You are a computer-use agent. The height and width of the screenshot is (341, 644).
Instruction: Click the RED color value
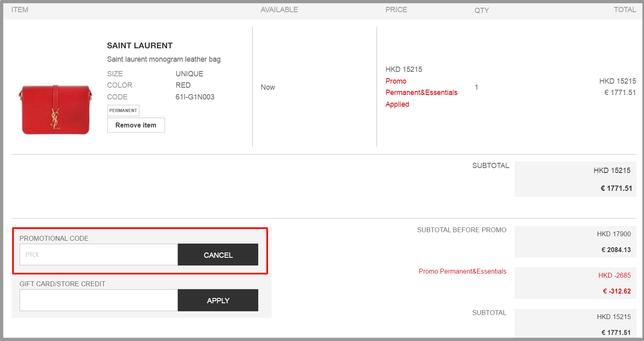coord(183,85)
